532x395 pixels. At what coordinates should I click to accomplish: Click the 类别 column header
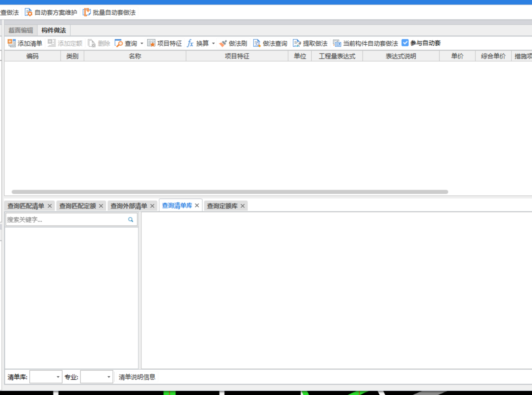72,56
